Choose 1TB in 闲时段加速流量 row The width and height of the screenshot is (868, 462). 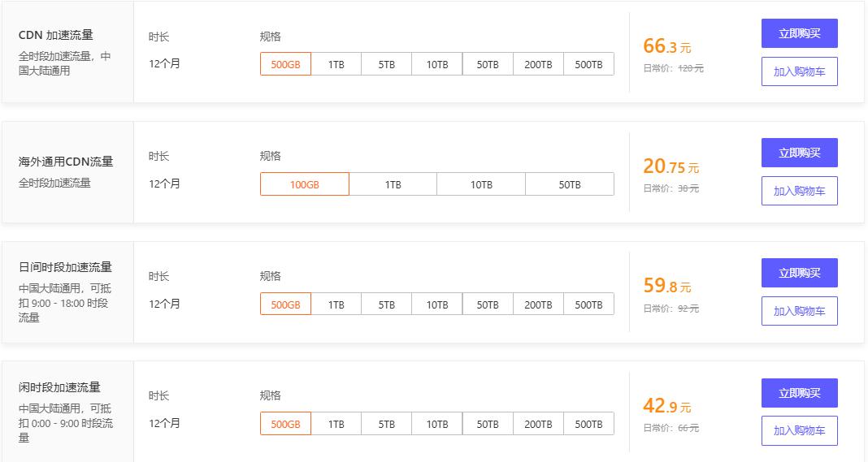(336, 424)
